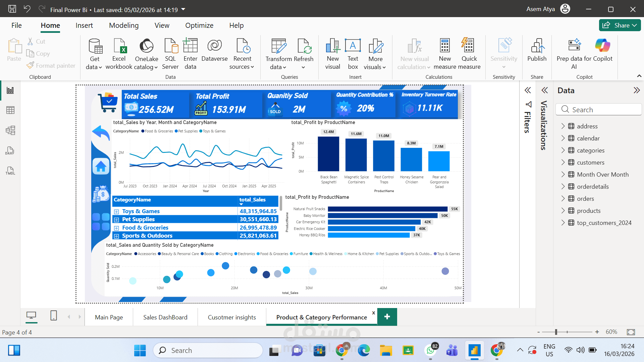Switch to Sales DashBoard page tab
This screenshot has width=644, height=362.
pyautogui.click(x=165, y=317)
